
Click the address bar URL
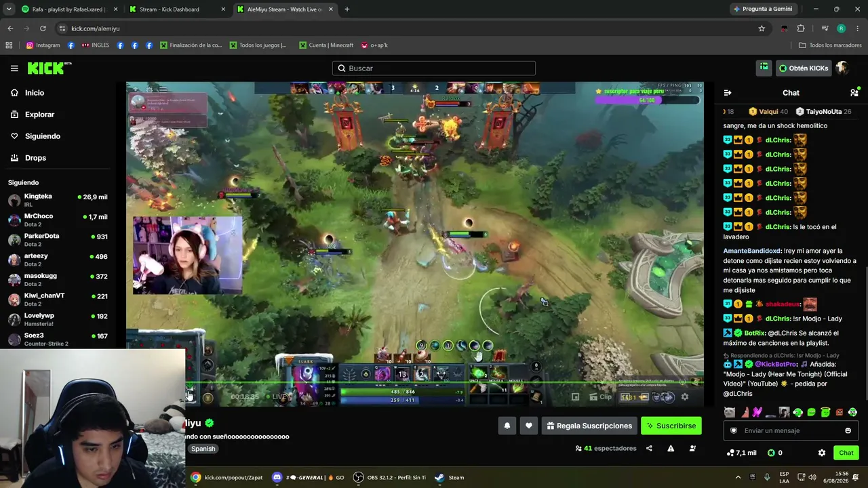click(x=96, y=28)
